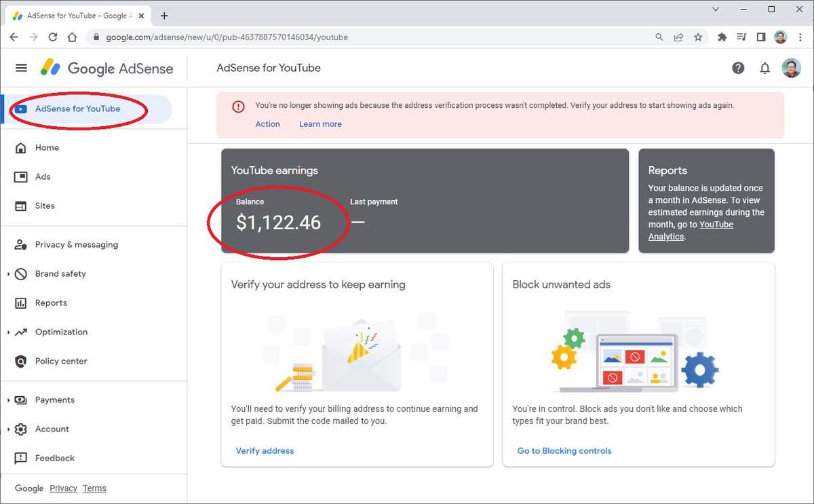Click the Policy center shield icon

click(x=21, y=362)
